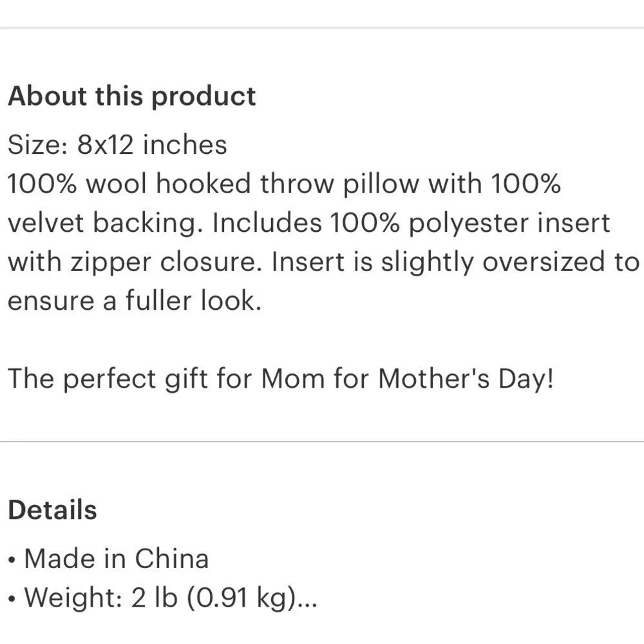Click the divider line above 'About this product'
Viewport: 644px width, 644px height.
pyautogui.click(x=322, y=28)
